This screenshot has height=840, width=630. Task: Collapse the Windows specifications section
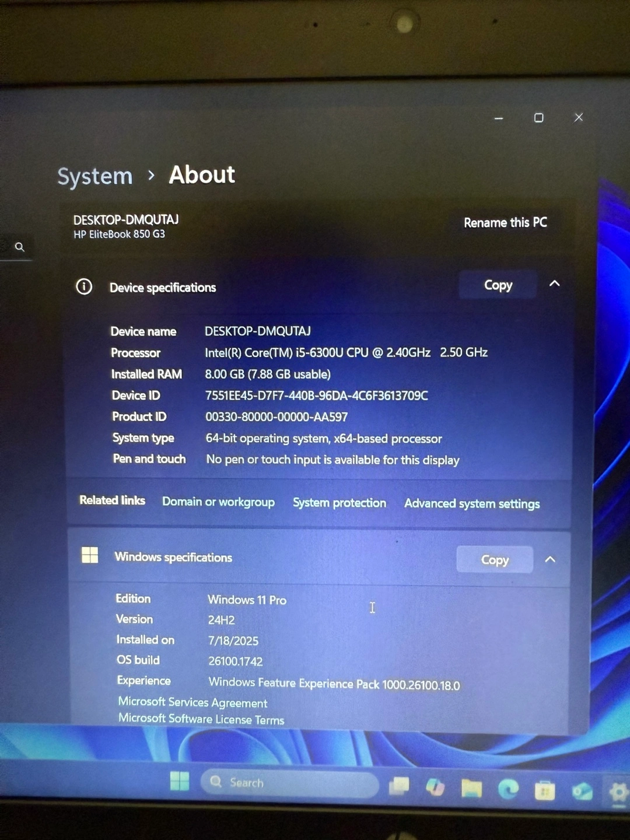click(x=550, y=559)
